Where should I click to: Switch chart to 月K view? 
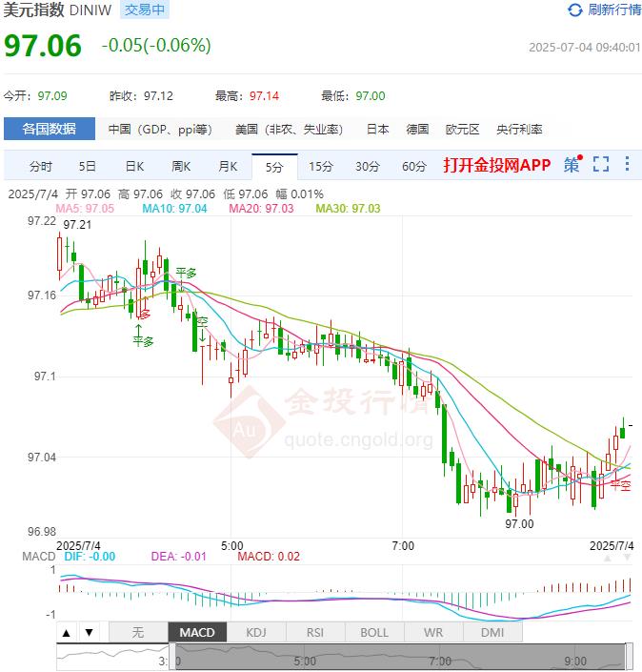(x=228, y=166)
